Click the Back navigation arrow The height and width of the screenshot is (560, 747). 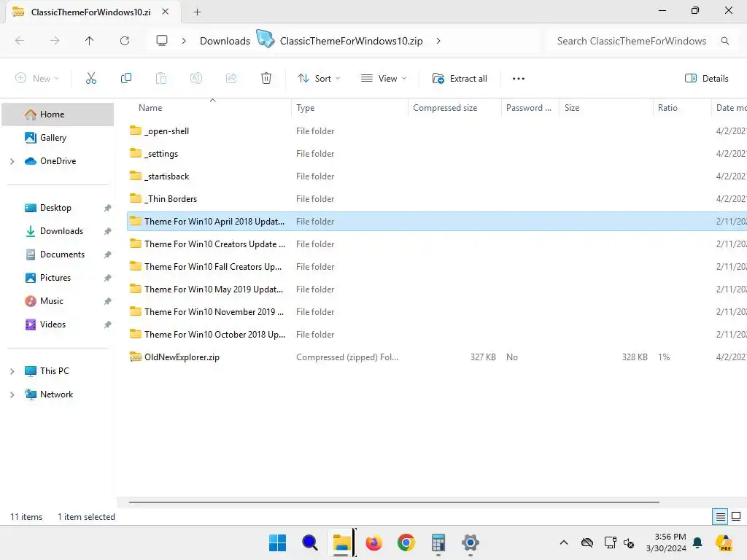[20, 41]
